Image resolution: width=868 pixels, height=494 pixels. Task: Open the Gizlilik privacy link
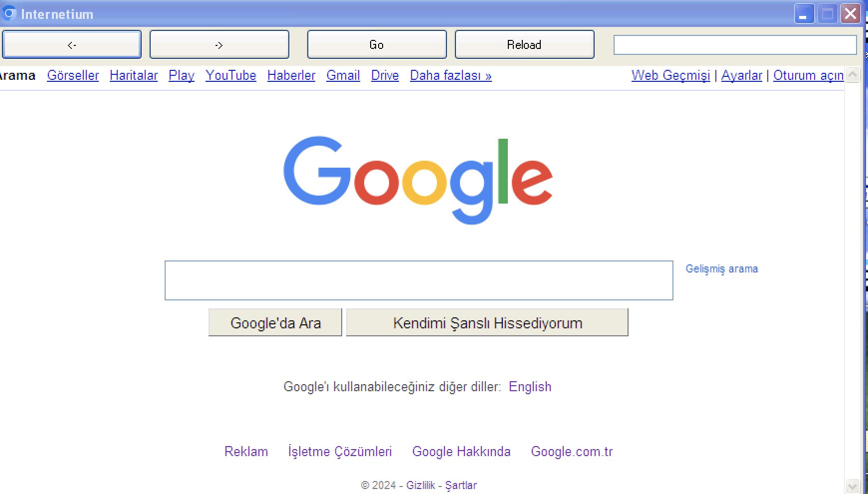coord(421,485)
